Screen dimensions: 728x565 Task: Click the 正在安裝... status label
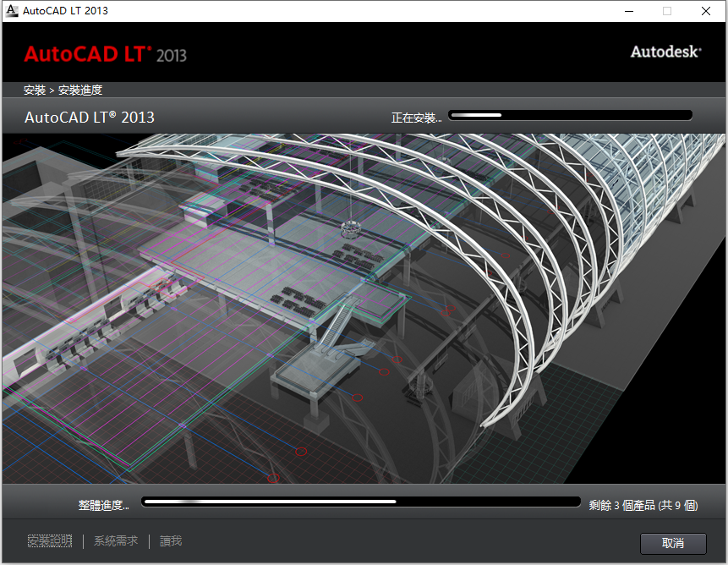tap(417, 118)
